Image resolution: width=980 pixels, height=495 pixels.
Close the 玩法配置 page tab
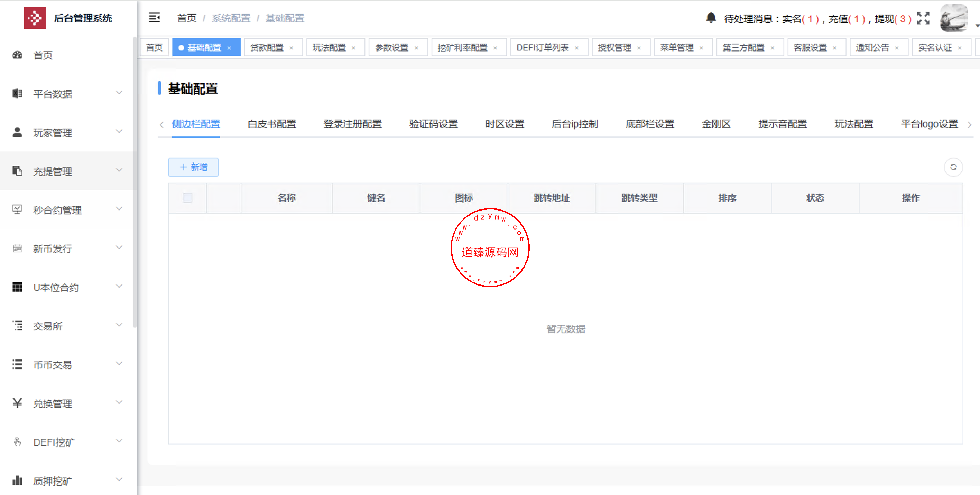click(x=353, y=48)
